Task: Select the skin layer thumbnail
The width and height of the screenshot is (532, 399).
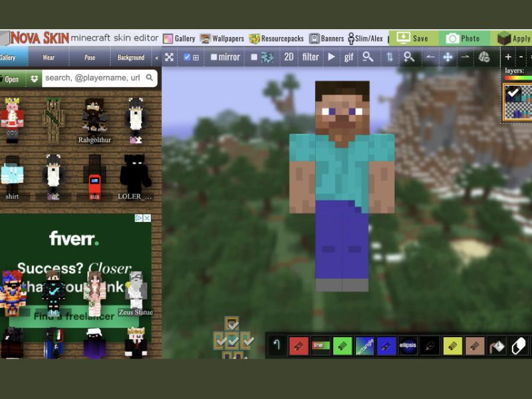Action: [518, 102]
